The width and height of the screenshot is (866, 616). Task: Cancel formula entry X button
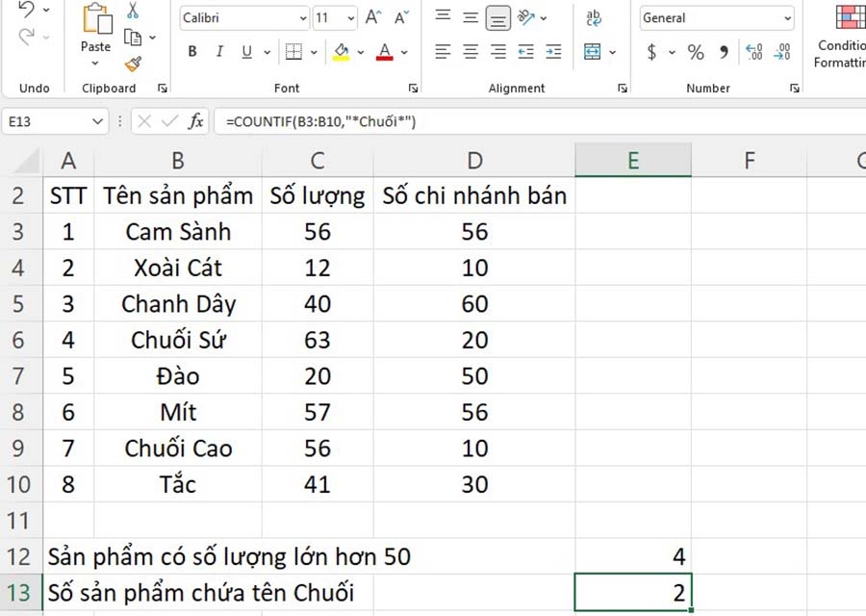point(144,121)
